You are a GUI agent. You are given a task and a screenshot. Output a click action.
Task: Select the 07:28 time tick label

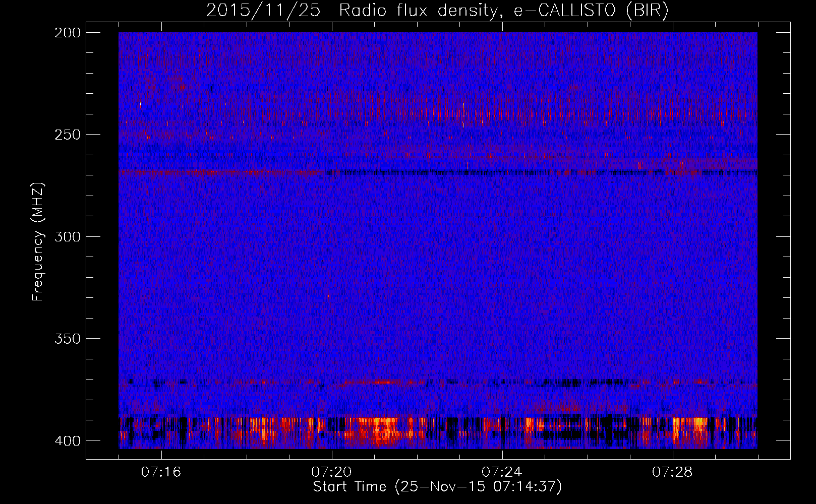pyautogui.click(x=673, y=472)
